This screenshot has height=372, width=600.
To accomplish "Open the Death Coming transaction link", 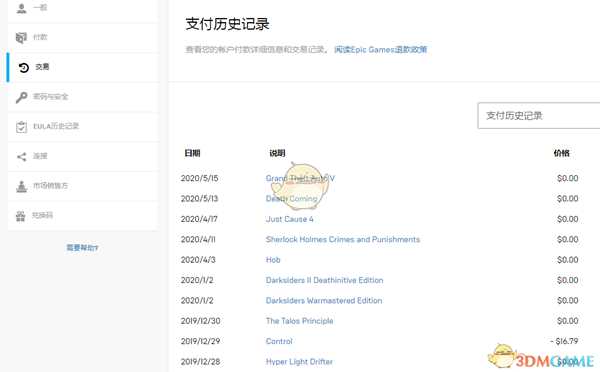I will 292,199.
